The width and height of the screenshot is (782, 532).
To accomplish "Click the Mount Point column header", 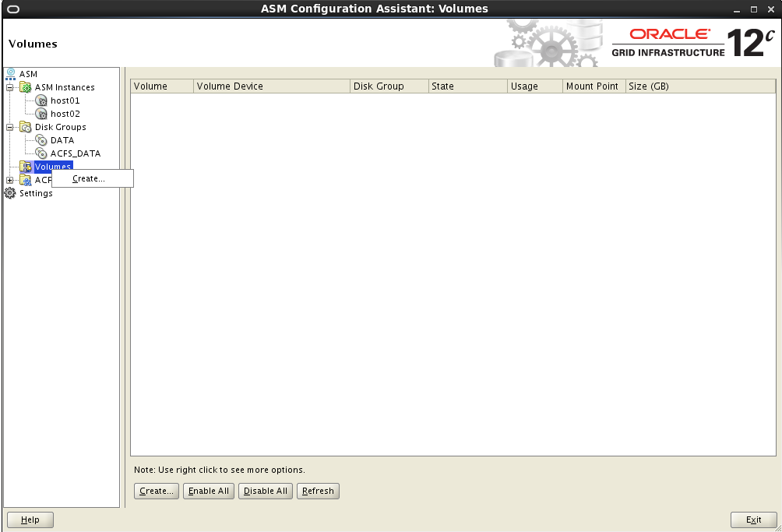I will tap(594, 86).
